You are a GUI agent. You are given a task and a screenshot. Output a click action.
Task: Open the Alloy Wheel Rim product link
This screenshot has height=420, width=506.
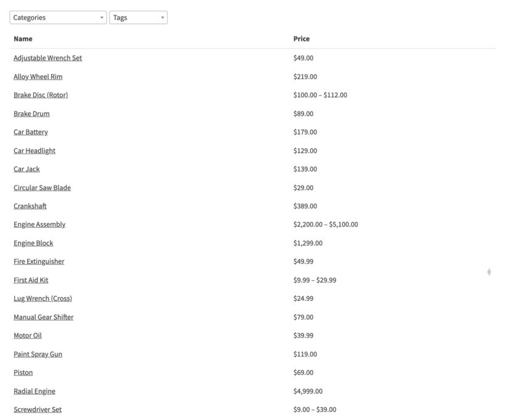tap(38, 76)
